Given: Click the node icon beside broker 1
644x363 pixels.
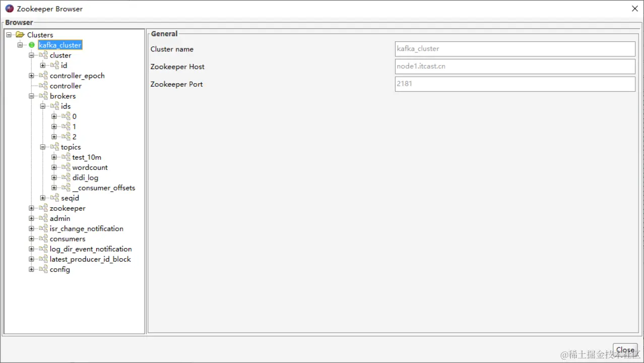Looking at the screenshot, I should coord(66,127).
